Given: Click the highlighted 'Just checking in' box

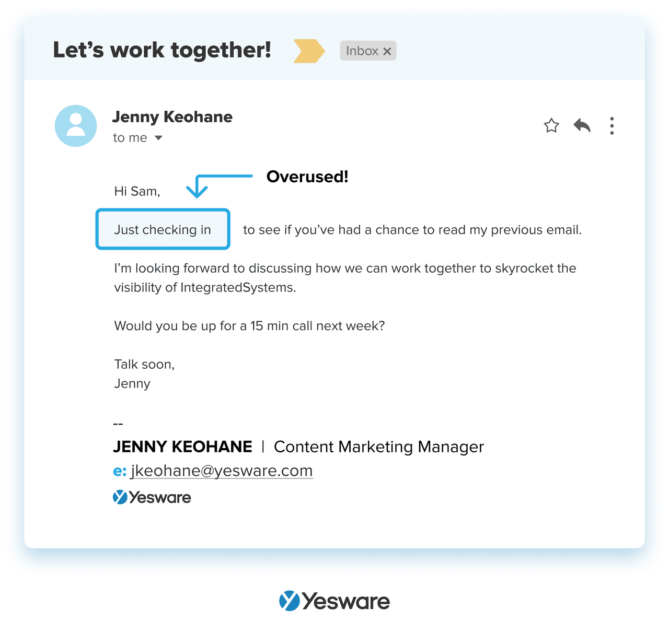Looking at the screenshot, I should 163,230.
